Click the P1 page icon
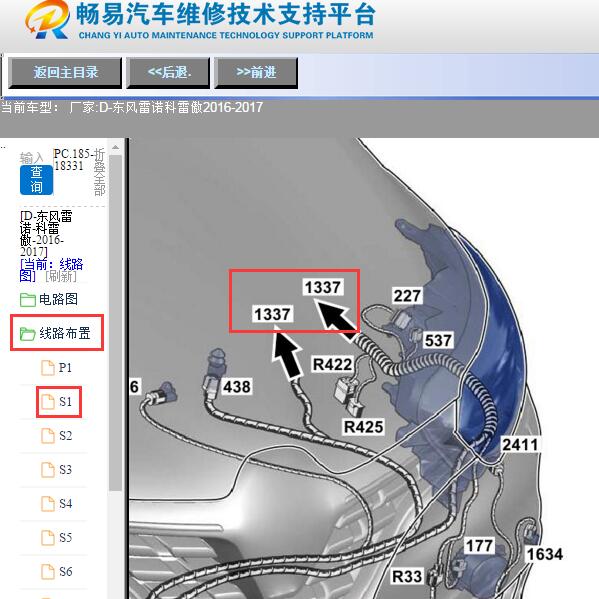The height and width of the screenshot is (599, 599). tap(48, 368)
